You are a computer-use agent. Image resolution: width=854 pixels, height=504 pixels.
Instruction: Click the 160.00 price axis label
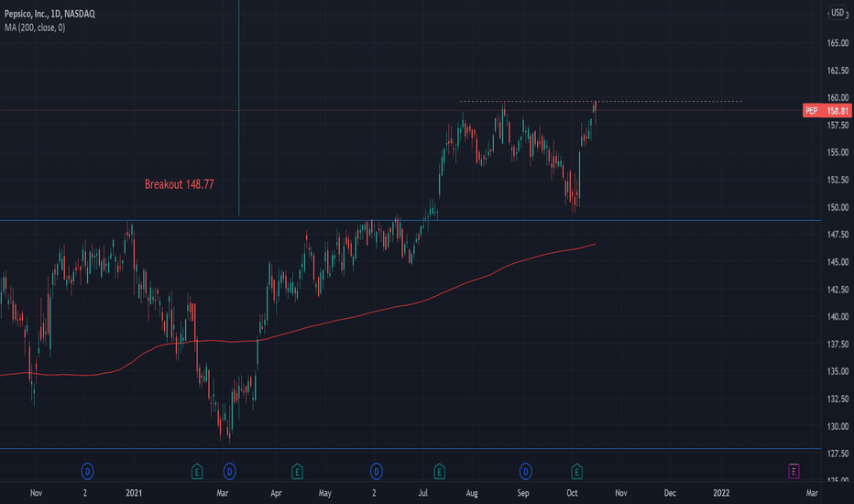coord(838,97)
